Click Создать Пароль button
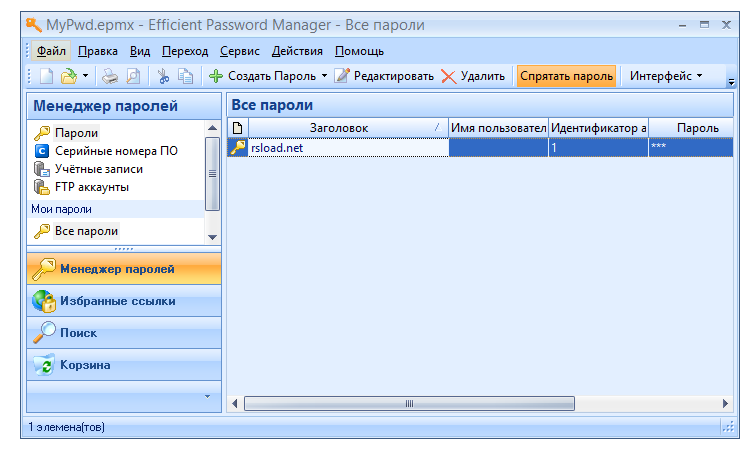Viewport: 756px width, 460px height. click(x=262, y=76)
